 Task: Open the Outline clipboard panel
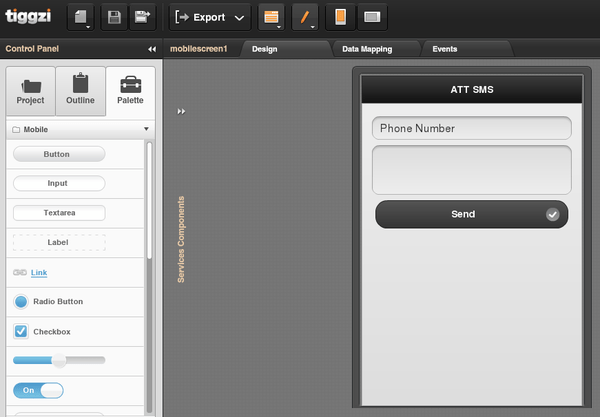click(80, 92)
